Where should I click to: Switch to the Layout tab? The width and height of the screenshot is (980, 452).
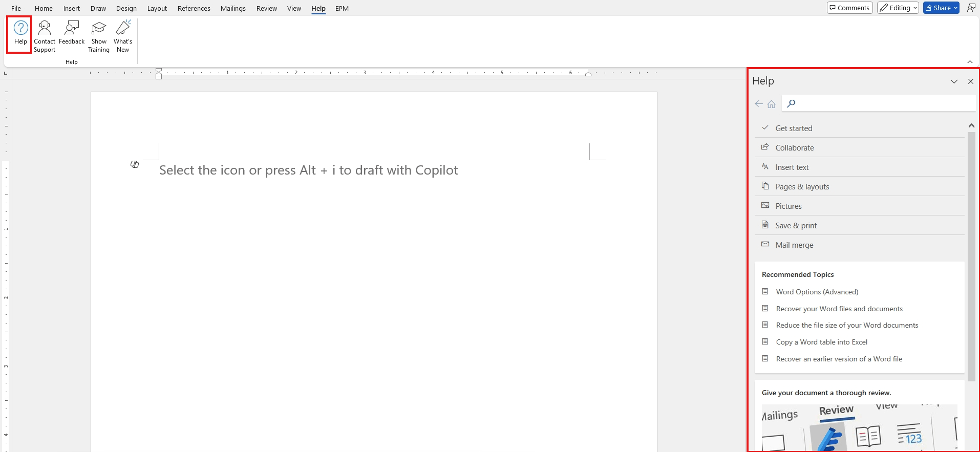tap(157, 8)
